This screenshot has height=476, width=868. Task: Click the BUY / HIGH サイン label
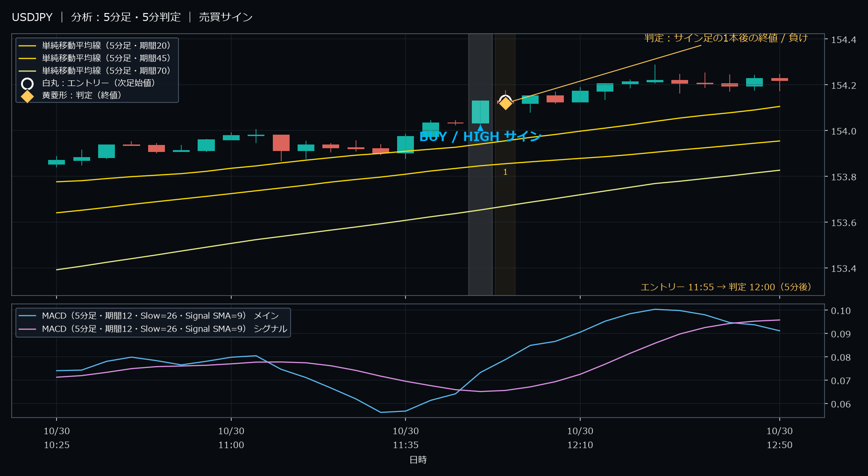(480, 137)
